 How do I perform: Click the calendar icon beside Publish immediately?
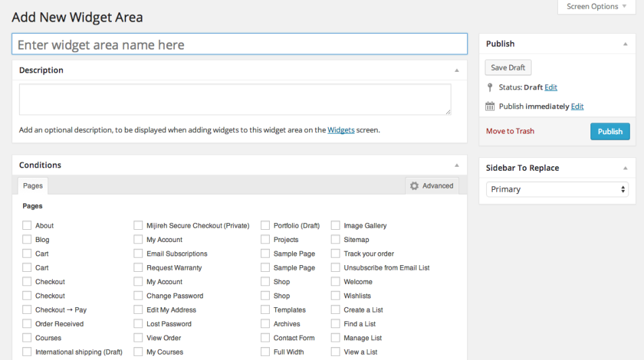(490, 106)
